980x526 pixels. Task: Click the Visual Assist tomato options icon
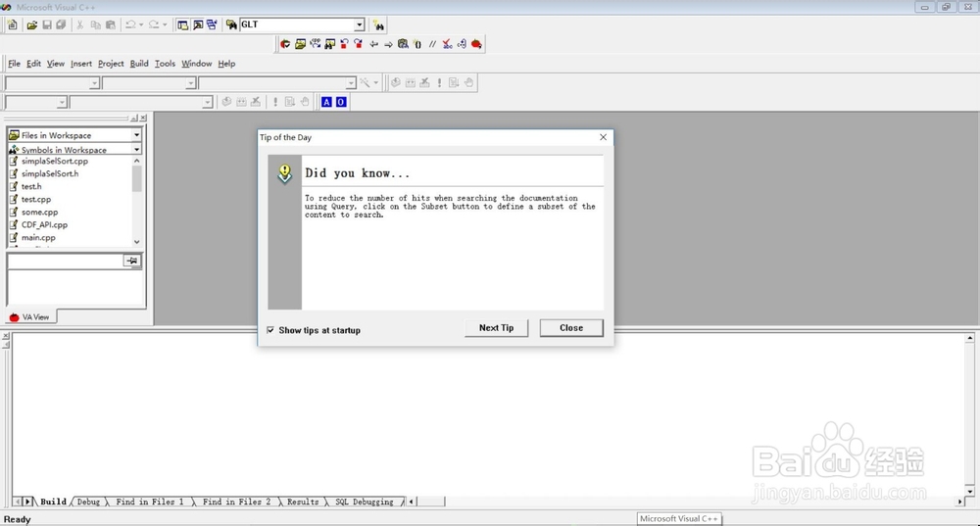(x=476, y=44)
